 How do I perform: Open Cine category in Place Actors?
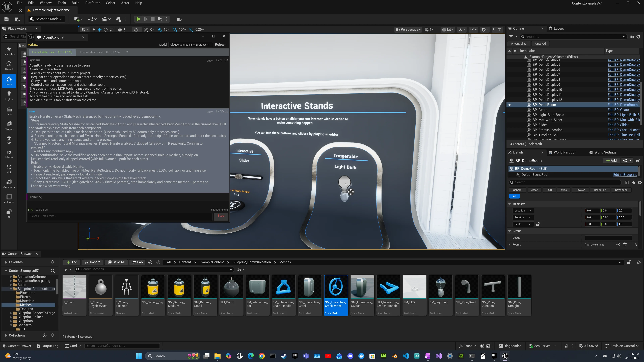point(9,111)
